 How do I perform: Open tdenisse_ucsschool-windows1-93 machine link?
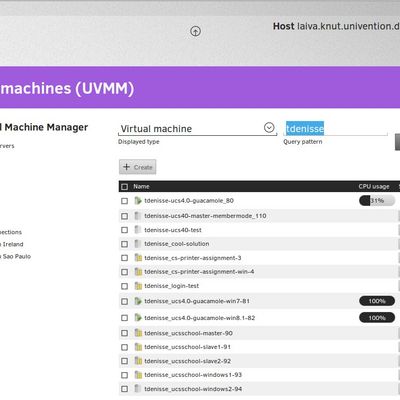[193, 375]
